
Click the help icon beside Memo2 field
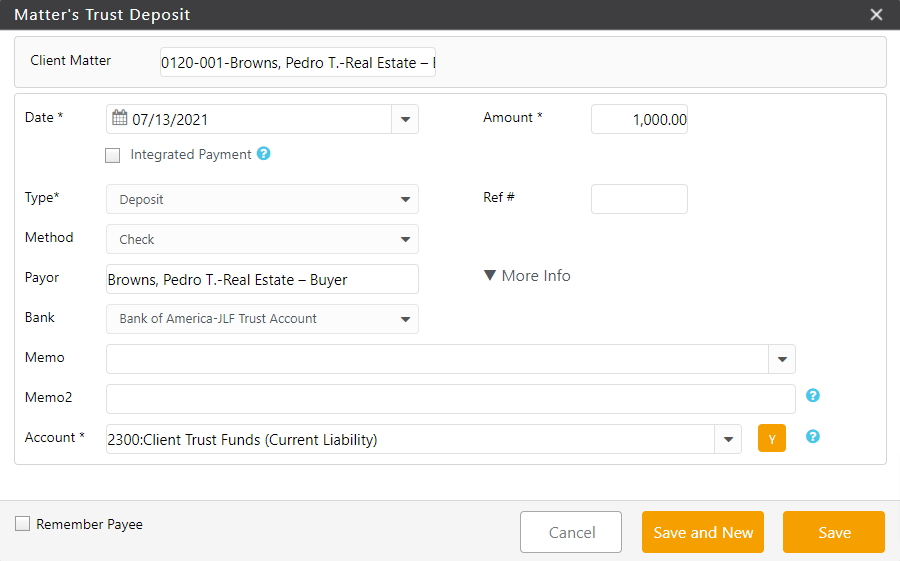[x=813, y=396]
